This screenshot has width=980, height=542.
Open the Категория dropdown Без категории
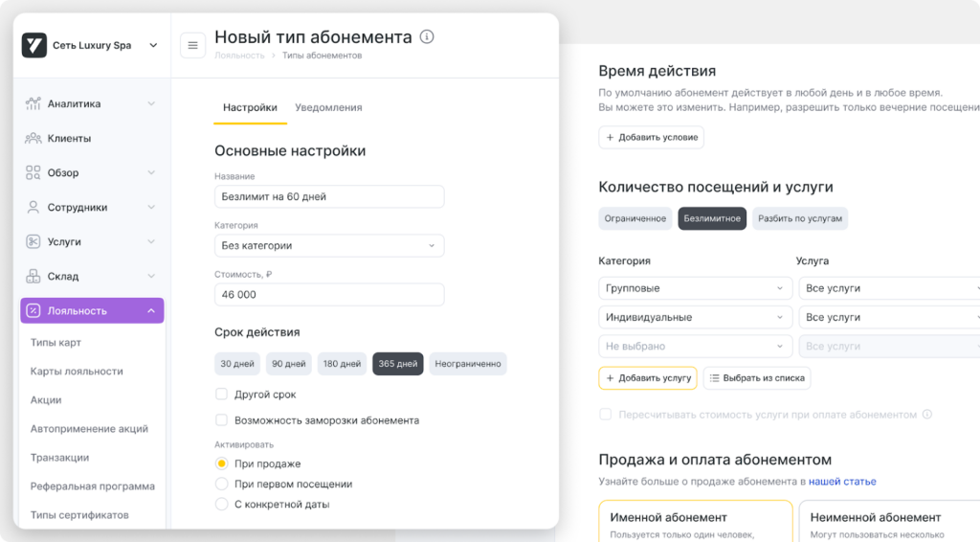coord(328,246)
